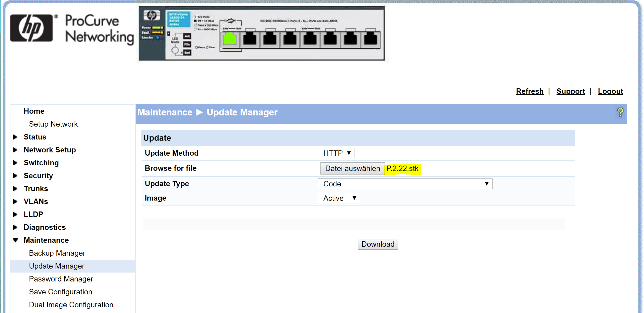Screen dimensions: 644x313
Task: Click the Download button
Action: (x=377, y=244)
